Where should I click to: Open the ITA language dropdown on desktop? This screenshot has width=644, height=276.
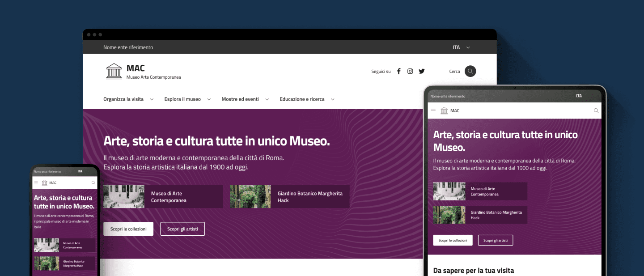click(x=461, y=47)
